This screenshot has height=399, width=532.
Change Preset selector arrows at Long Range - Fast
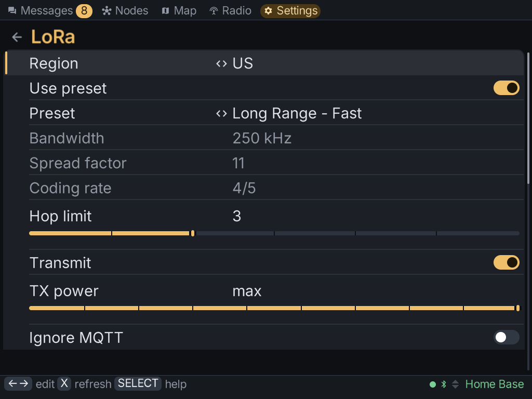221,113
